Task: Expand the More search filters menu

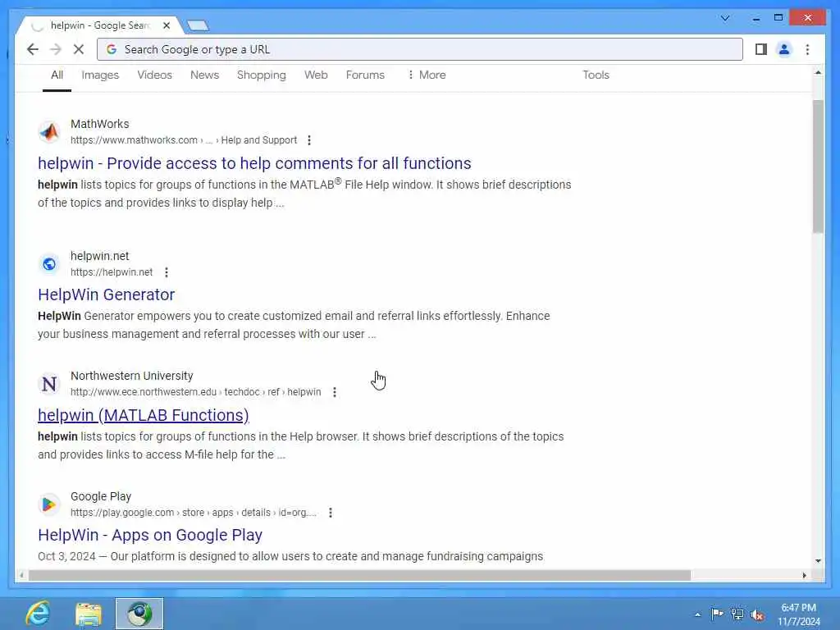Action: coord(427,75)
